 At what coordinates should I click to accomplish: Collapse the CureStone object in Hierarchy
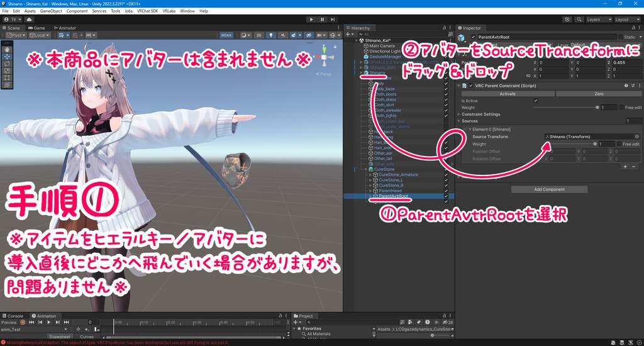tap(365, 169)
